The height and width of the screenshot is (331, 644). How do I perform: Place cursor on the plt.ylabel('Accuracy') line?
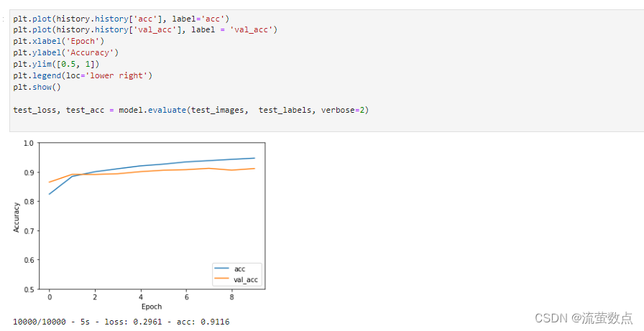click(x=65, y=52)
